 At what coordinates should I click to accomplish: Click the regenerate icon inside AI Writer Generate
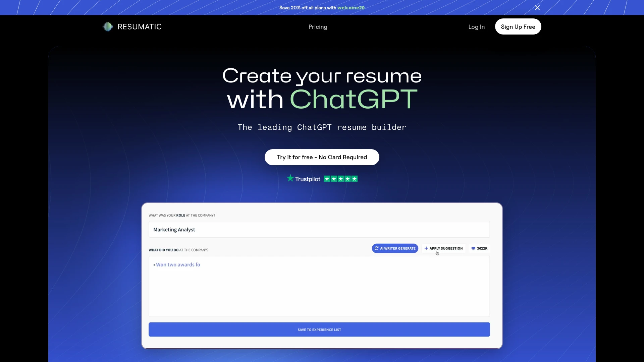coord(376,248)
